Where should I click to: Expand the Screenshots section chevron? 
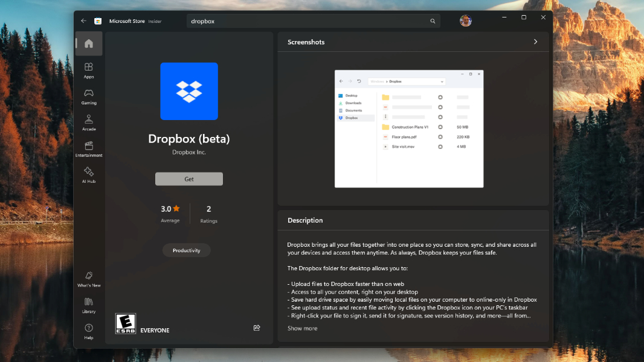(535, 42)
